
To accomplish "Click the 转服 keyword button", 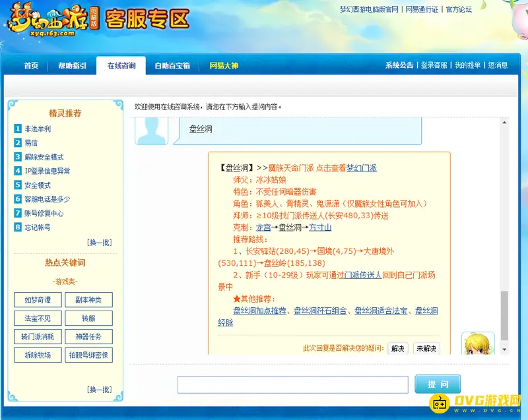I will (x=88, y=318).
